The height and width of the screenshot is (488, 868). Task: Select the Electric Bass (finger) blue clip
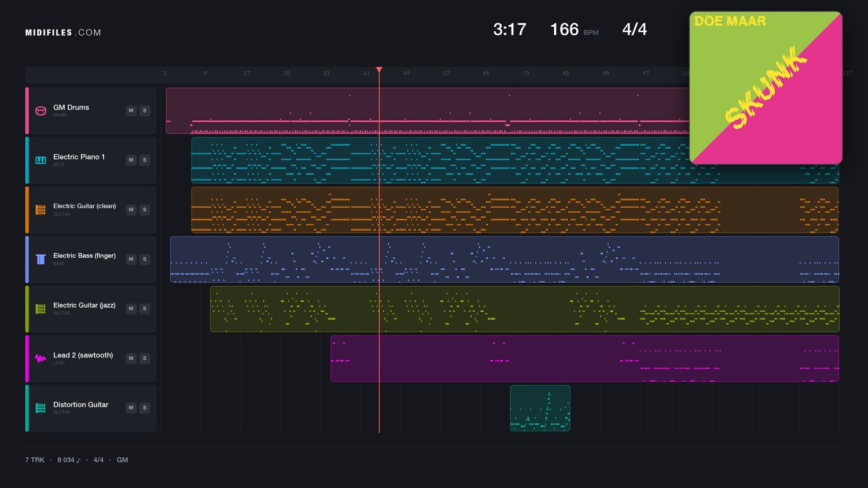[x=504, y=259]
